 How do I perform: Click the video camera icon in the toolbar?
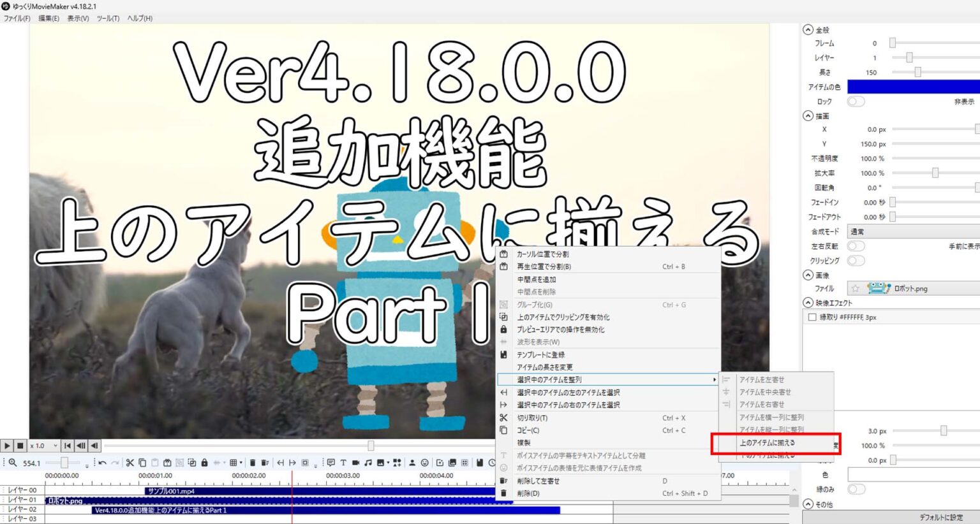click(x=355, y=462)
